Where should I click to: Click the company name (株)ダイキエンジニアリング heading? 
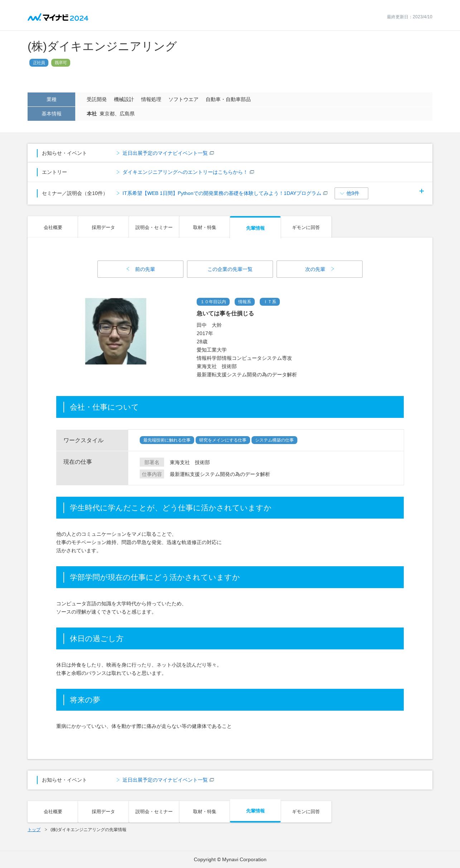102,46
